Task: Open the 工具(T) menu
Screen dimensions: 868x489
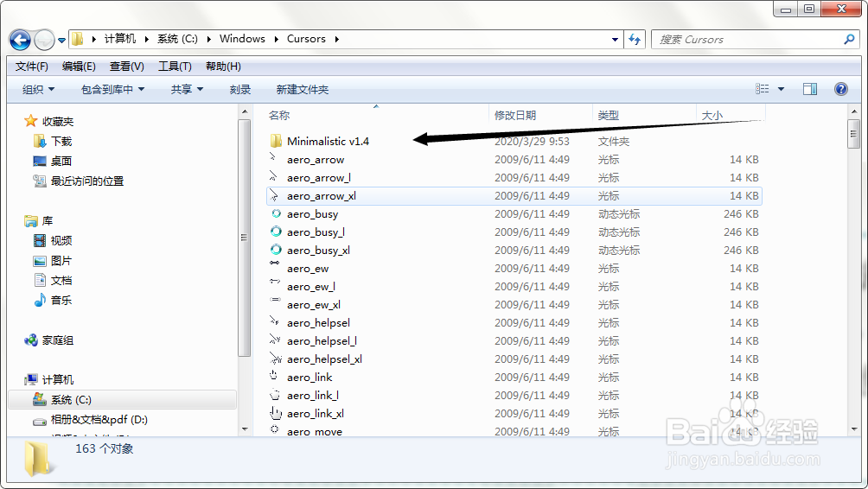Action: coord(175,67)
